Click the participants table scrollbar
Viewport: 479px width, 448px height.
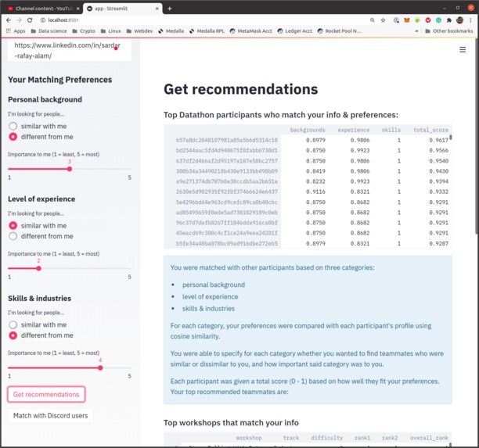[x=451, y=138]
